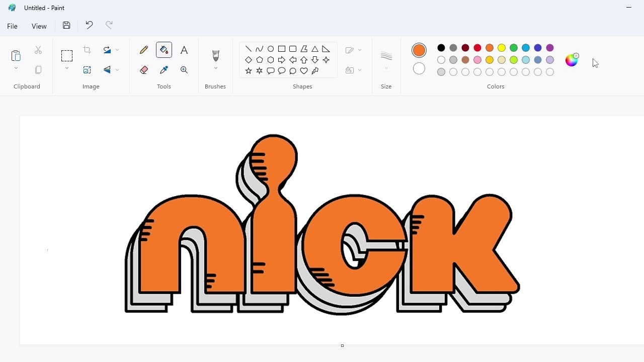The image size is (644, 362).
Task: Activate Color 1 orange swatch
Action: tap(419, 50)
